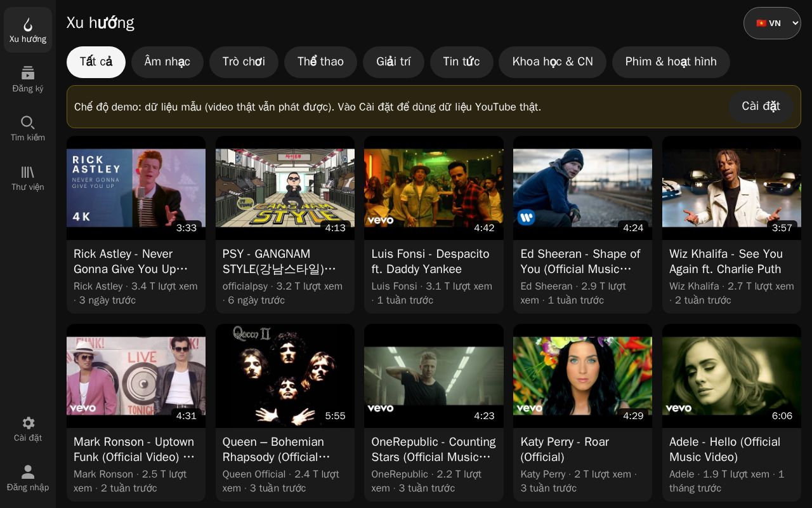This screenshot has width=812, height=508.
Task: Click the Cài đặt button in demo banner
Action: pyautogui.click(x=761, y=107)
